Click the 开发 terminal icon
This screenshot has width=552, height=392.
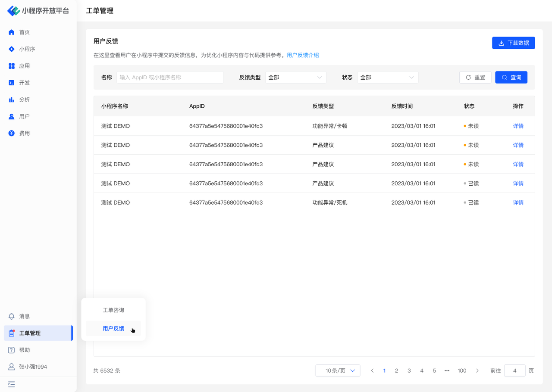coord(12,83)
